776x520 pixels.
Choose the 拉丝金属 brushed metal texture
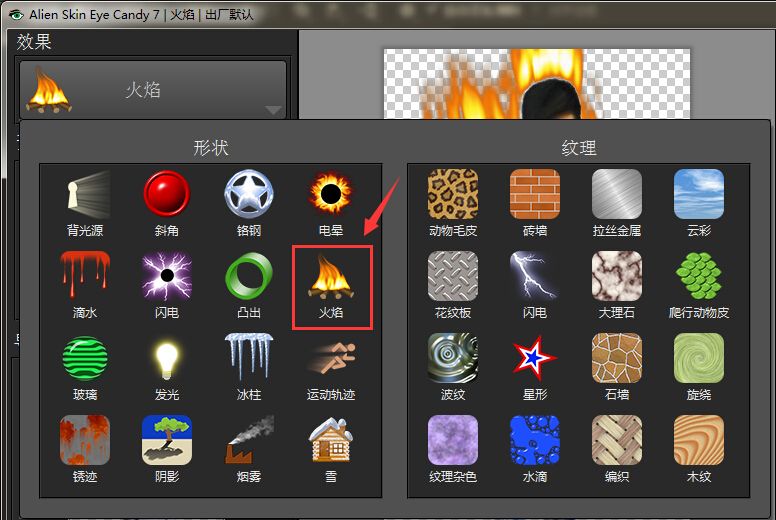tap(617, 203)
